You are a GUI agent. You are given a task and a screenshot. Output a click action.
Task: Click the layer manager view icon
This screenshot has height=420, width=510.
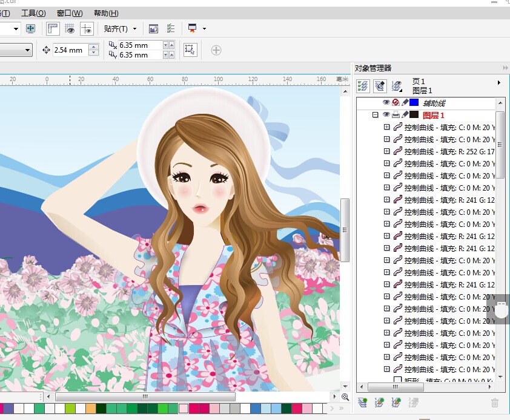pos(397,86)
